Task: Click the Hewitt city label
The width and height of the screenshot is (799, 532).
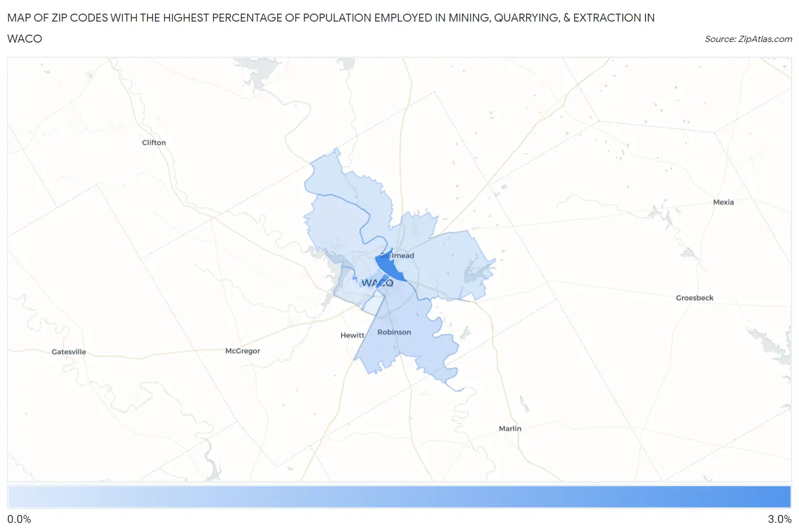Action: point(352,336)
